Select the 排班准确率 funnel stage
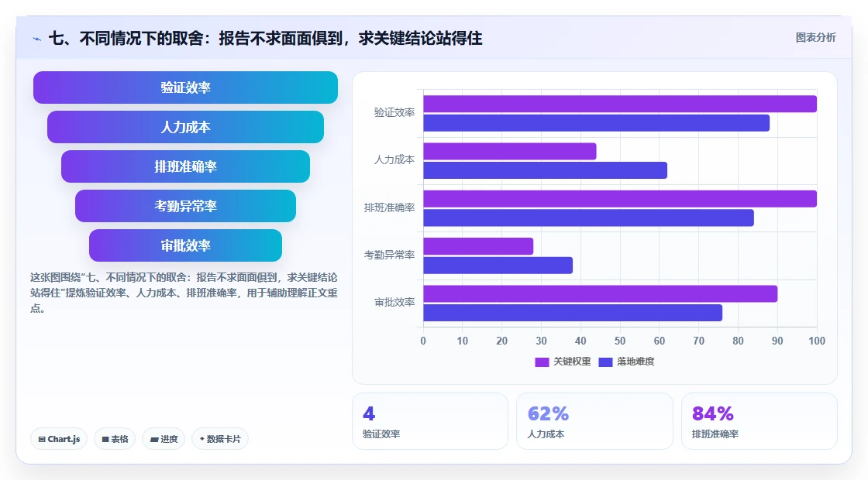Image resolution: width=868 pixels, height=480 pixels. pos(185,166)
